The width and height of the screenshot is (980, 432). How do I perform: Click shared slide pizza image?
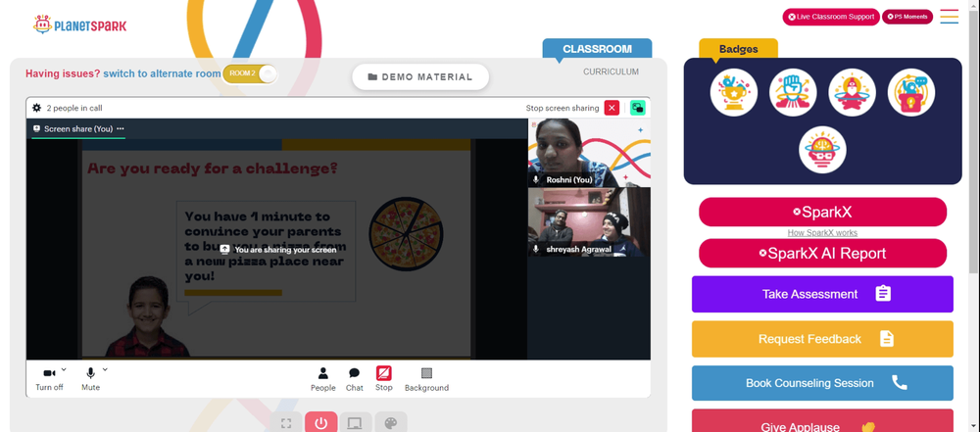tap(406, 234)
